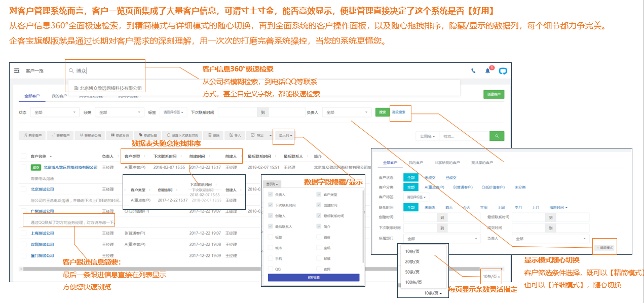The image size is (644, 303).
Task: Filter by 未成交 in 客户状态
Action: [x=430, y=177]
